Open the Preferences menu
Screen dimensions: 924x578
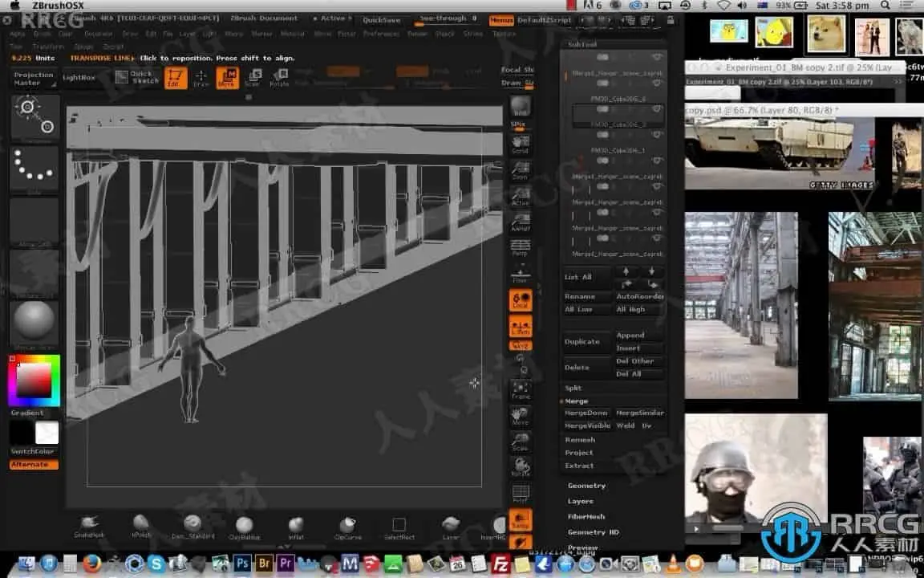(381, 35)
